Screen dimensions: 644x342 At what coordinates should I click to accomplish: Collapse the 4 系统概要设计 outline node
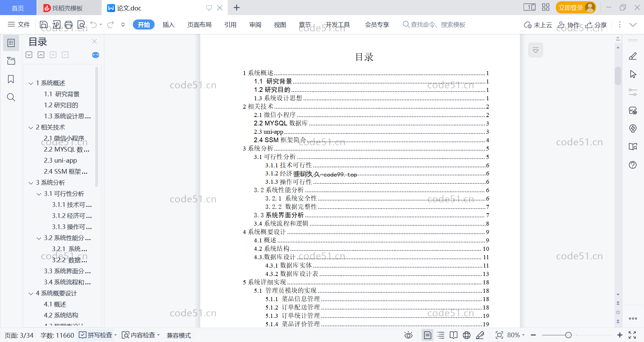tap(31, 293)
